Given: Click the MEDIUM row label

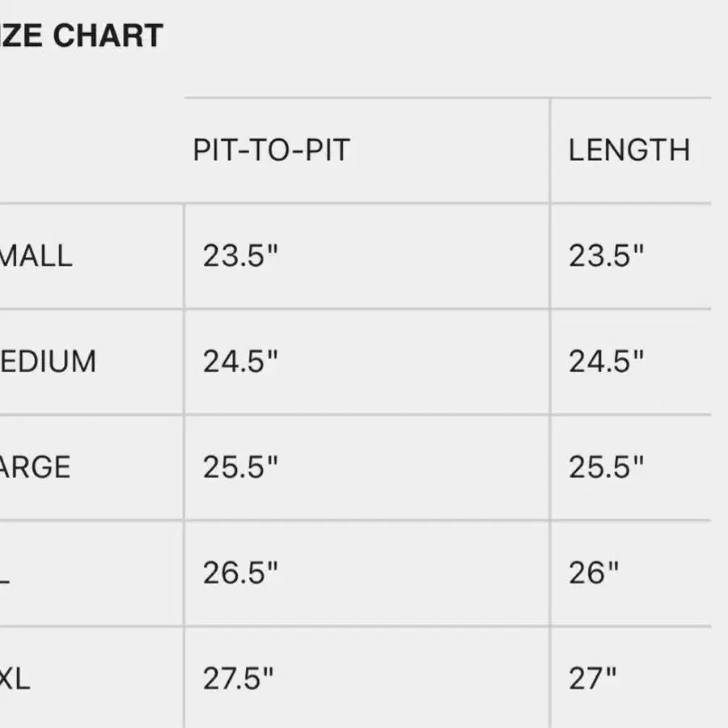Looking at the screenshot, I should (x=48, y=362).
